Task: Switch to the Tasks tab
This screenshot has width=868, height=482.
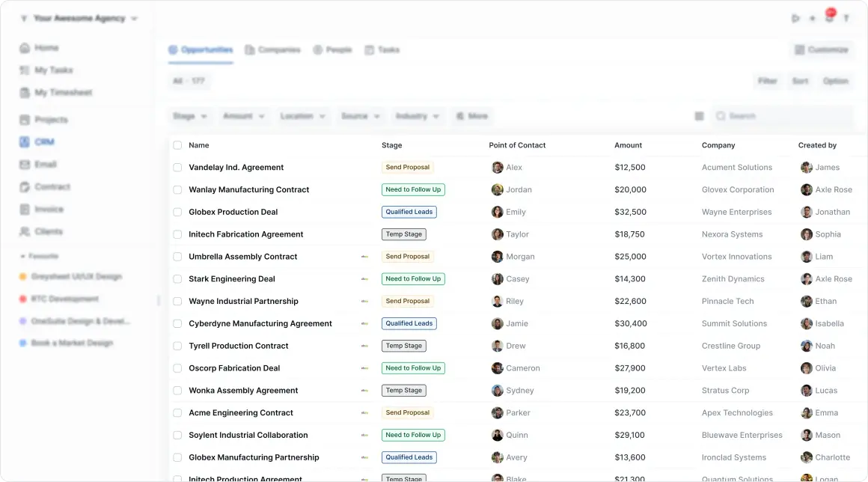Action: 382,50
